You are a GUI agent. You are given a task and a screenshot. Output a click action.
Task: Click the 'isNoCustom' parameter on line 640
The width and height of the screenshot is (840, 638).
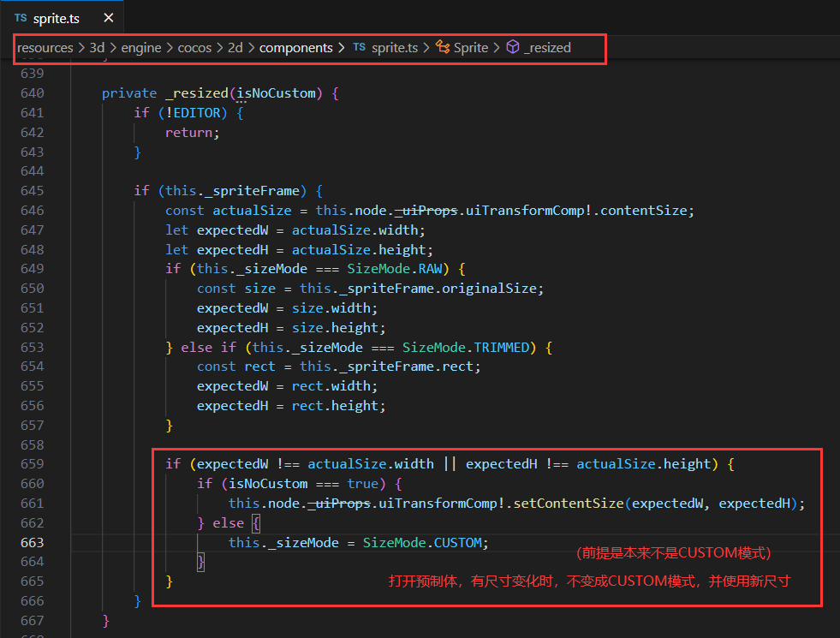(x=276, y=93)
